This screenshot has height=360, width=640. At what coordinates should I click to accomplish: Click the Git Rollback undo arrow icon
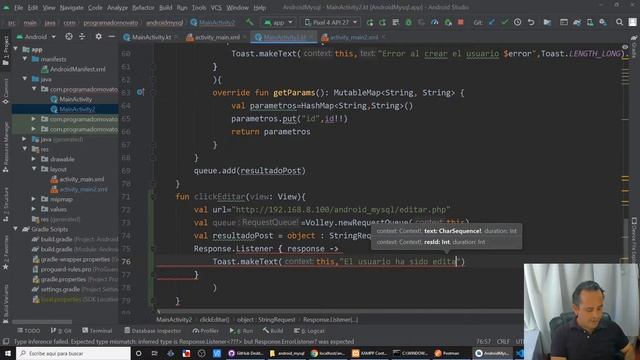pos(531,22)
